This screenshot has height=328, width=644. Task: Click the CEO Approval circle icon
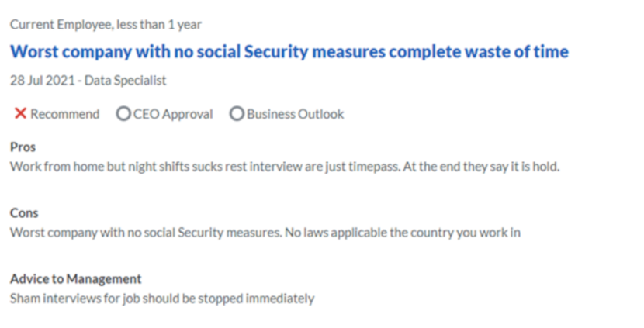pyautogui.click(x=123, y=114)
